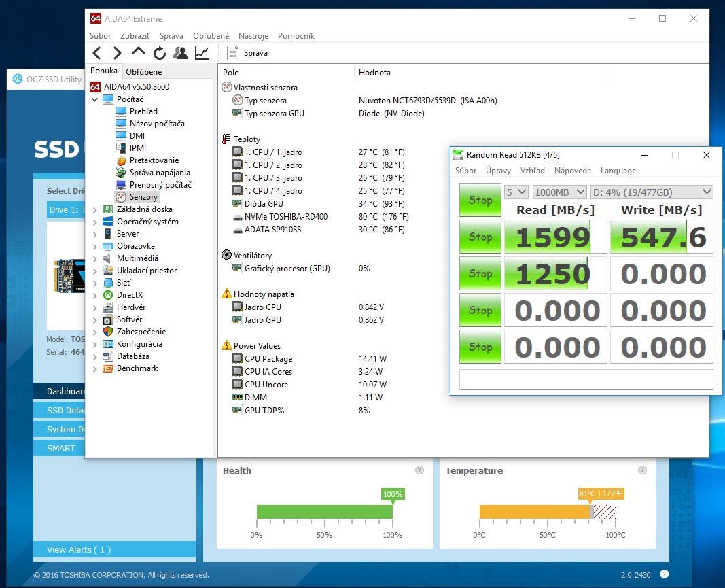The width and height of the screenshot is (725, 588).
Task: Expand the Operačný systém tree node
Action: pyautogui.click(x=94, y=222)
